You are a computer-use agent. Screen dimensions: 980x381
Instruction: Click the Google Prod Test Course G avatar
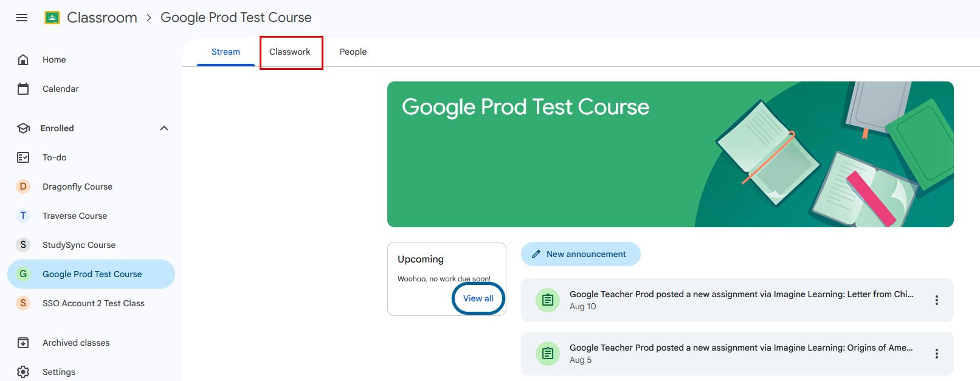(23, 274)
